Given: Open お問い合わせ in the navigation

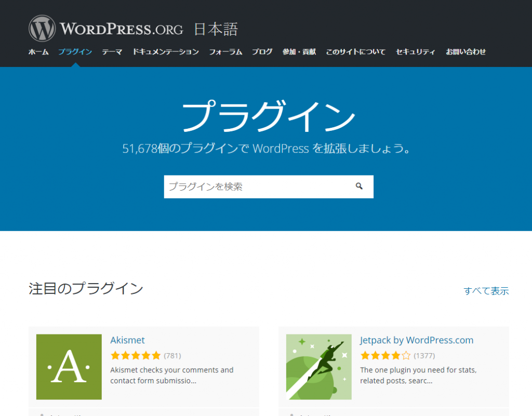Looking at the screenshot, I should pyautogui.click(x=465, y=52).
